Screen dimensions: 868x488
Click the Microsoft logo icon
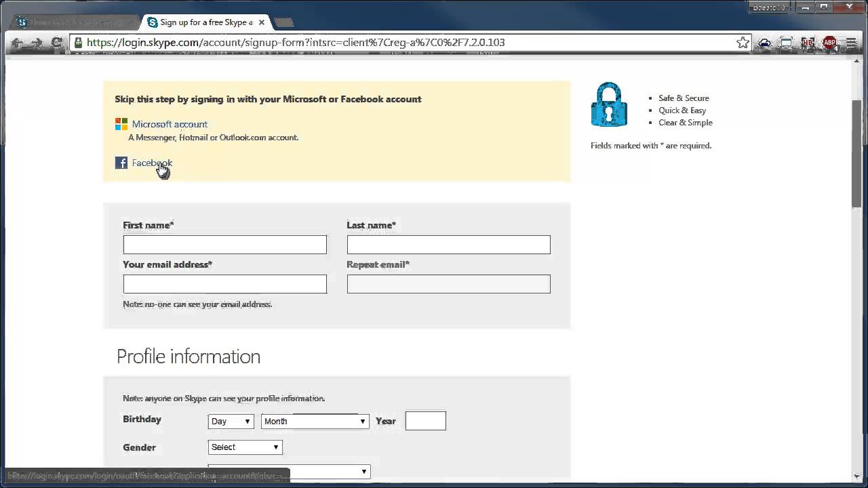121,124
